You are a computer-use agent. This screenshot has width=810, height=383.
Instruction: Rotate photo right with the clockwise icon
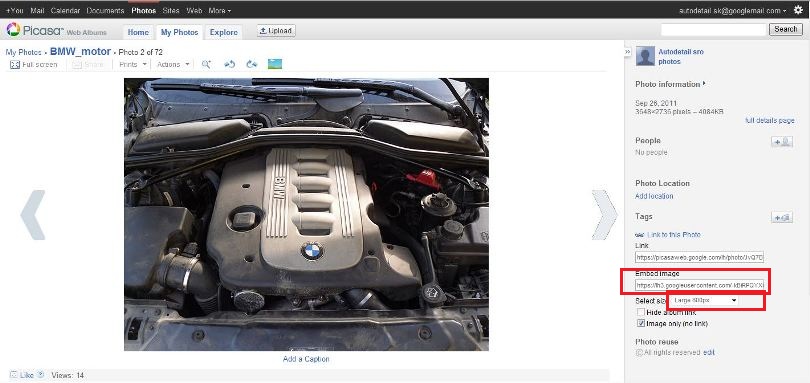(252, 64)
